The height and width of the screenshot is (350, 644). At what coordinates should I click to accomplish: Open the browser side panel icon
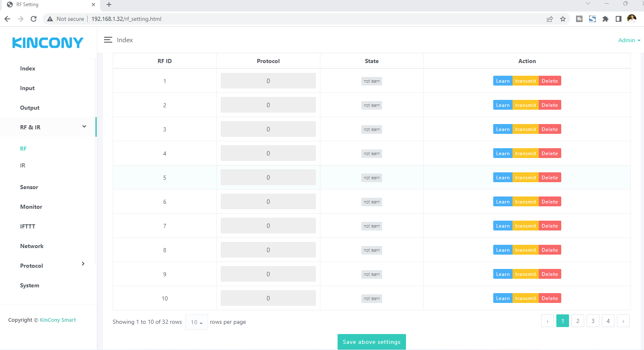[619, 19]
